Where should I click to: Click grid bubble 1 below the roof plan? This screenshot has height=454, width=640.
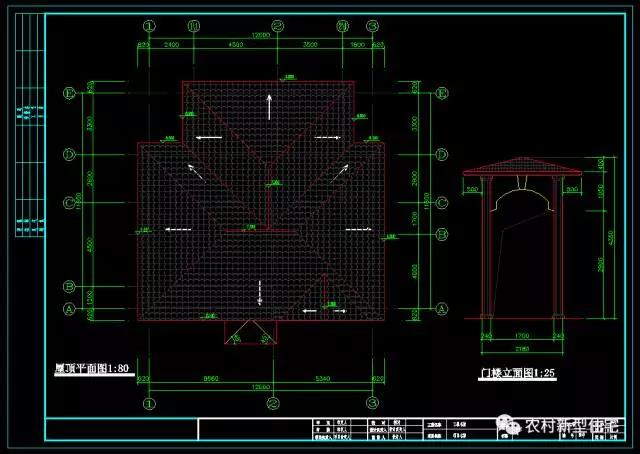click(149, 403)
